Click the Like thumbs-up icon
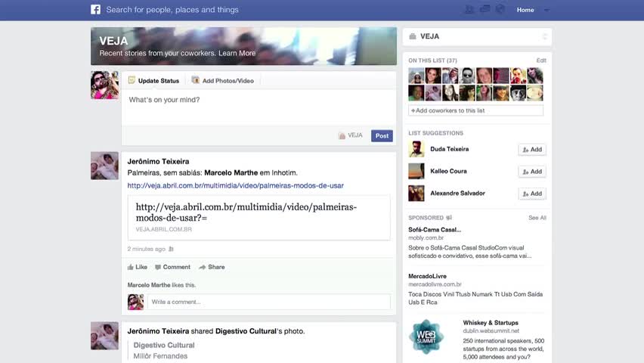 (131, 267)
